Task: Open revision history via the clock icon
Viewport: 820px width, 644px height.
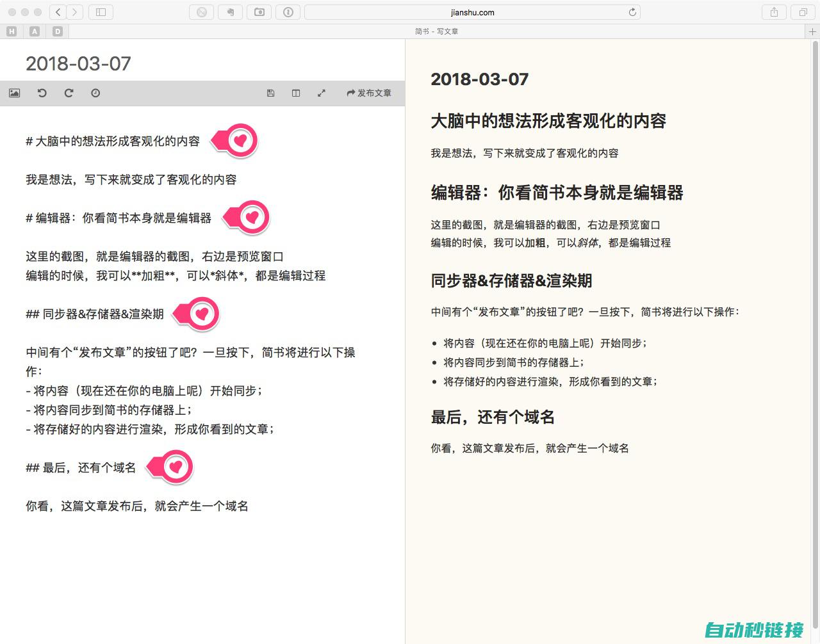Action: [95, 93]
